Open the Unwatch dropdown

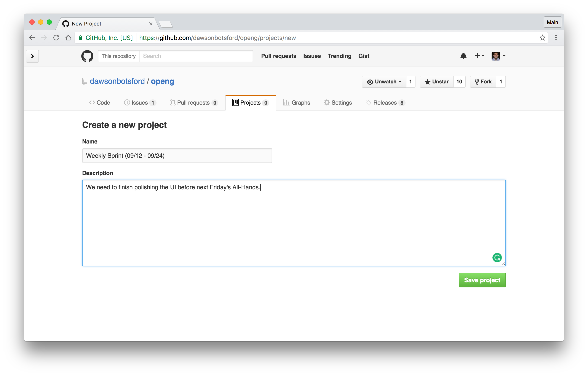(384, 81)
